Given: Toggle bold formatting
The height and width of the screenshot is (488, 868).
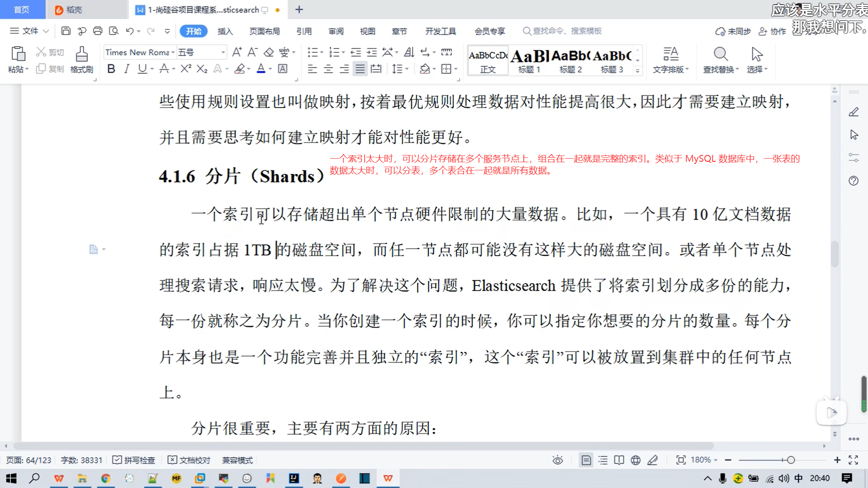Looking at the screenshot, I should point(111,69).
